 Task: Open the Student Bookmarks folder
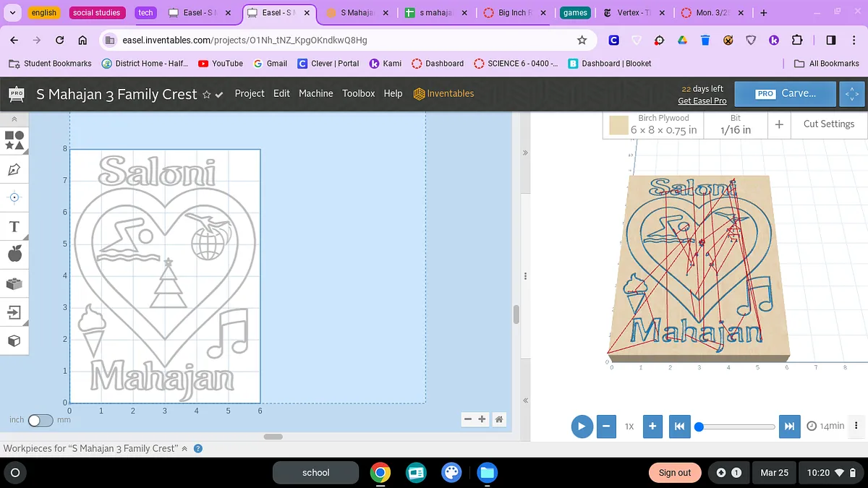[x=50, y=64]
